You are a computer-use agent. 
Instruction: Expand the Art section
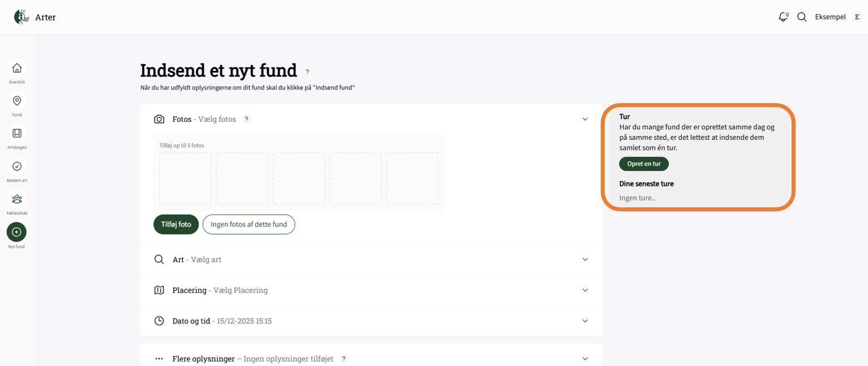click(x=585, y=259)
